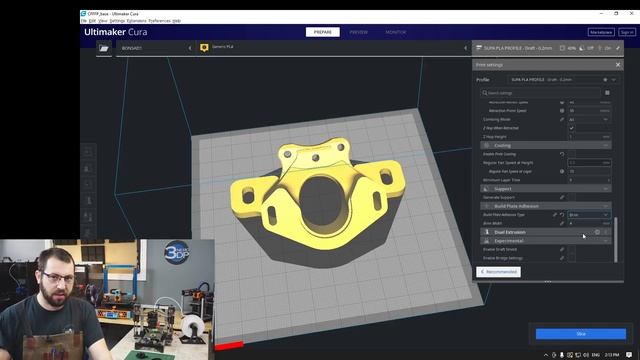640x360 pixels.
Task: Open Build Plate Adhesion Type dropdown
Action: click(x=589, y=215)
